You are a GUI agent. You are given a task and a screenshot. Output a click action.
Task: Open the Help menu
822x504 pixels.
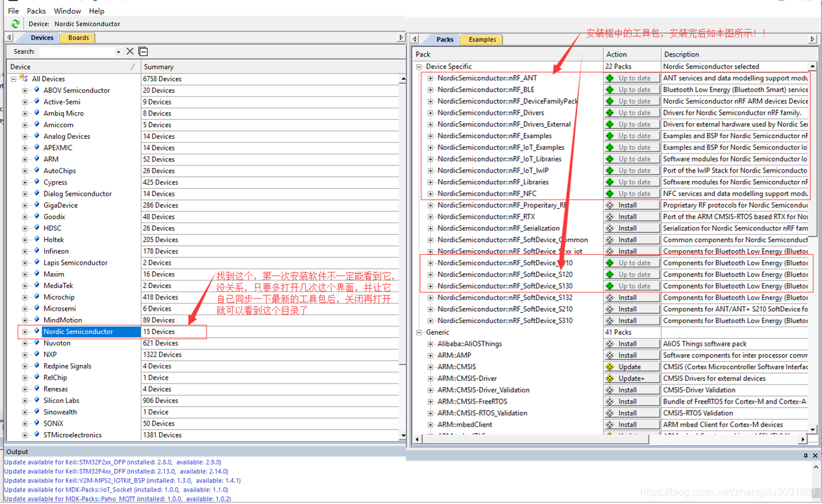[x=97, y=11]
